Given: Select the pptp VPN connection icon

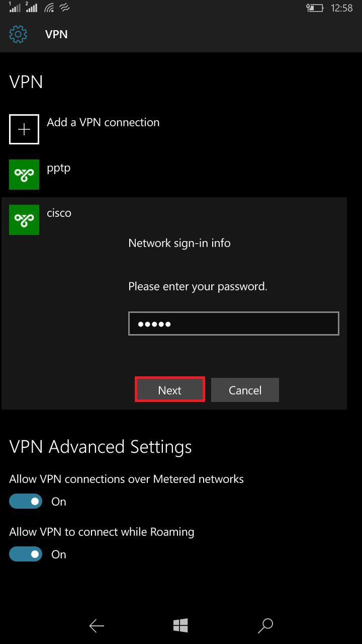Looking at the screenshot, I should (24, 175).
